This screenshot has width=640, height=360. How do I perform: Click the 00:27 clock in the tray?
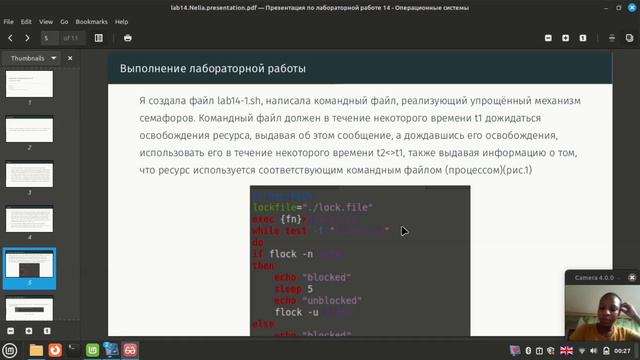point(622,351)
